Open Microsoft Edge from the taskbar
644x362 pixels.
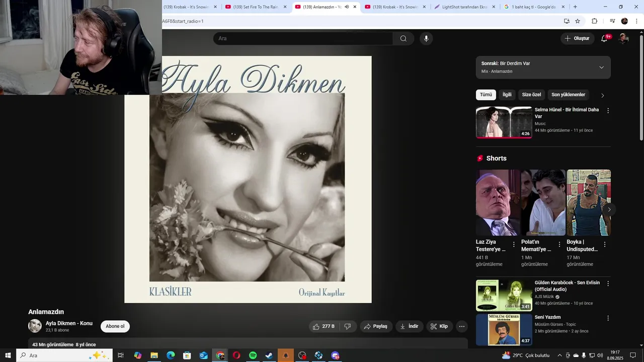point(171,355)
